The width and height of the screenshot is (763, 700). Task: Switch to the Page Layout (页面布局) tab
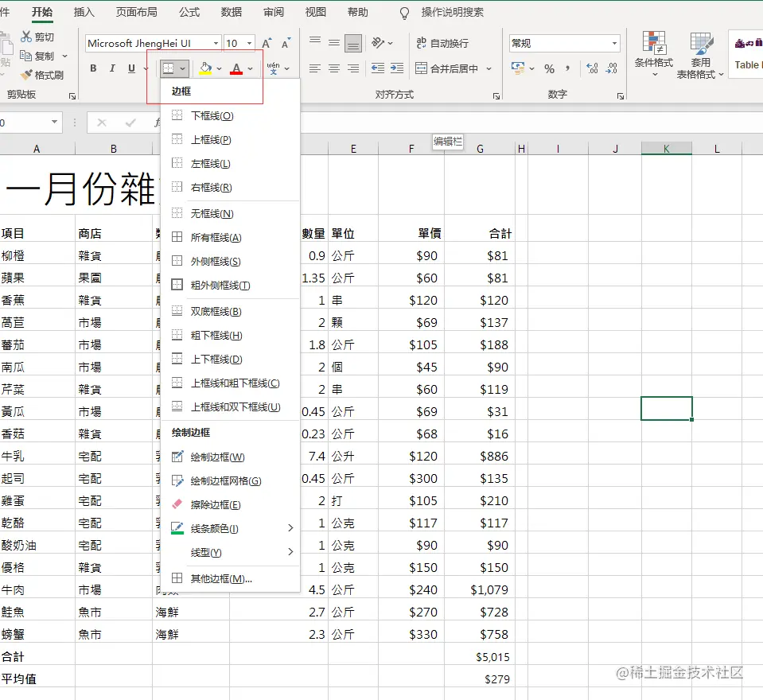click(x=136, y=12)
